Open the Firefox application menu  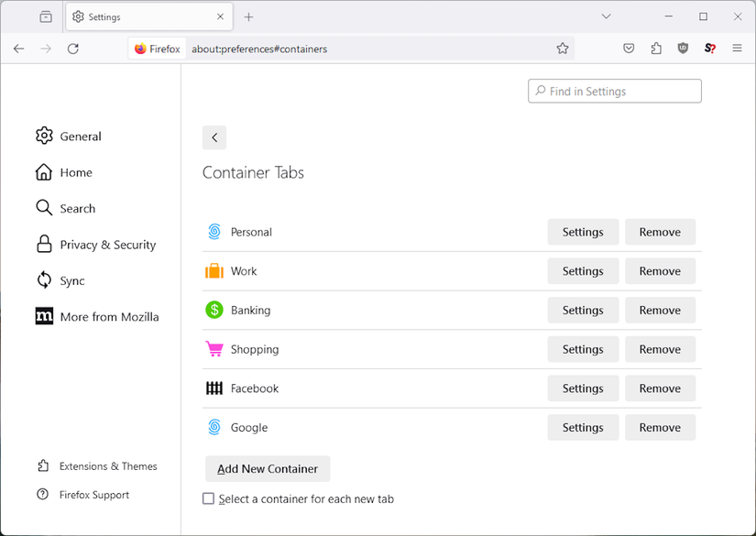[x=738, y=48]
